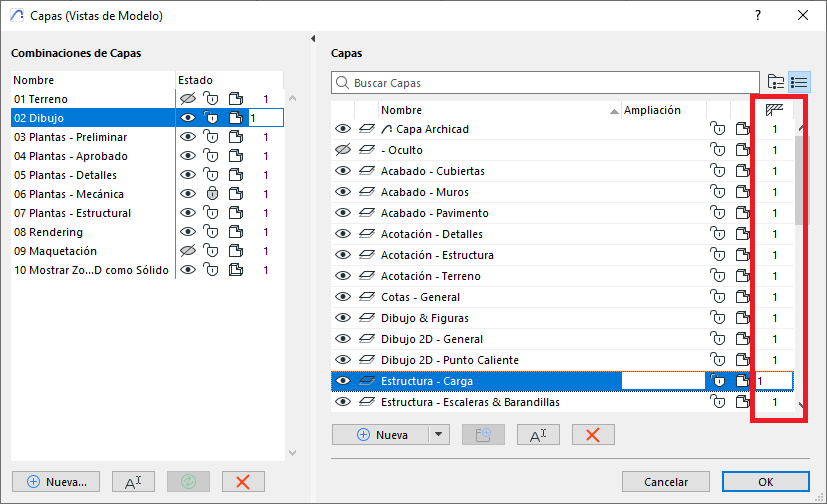
Task: Hide the Capa Archicad layer
Action: [x=343, y=129]
